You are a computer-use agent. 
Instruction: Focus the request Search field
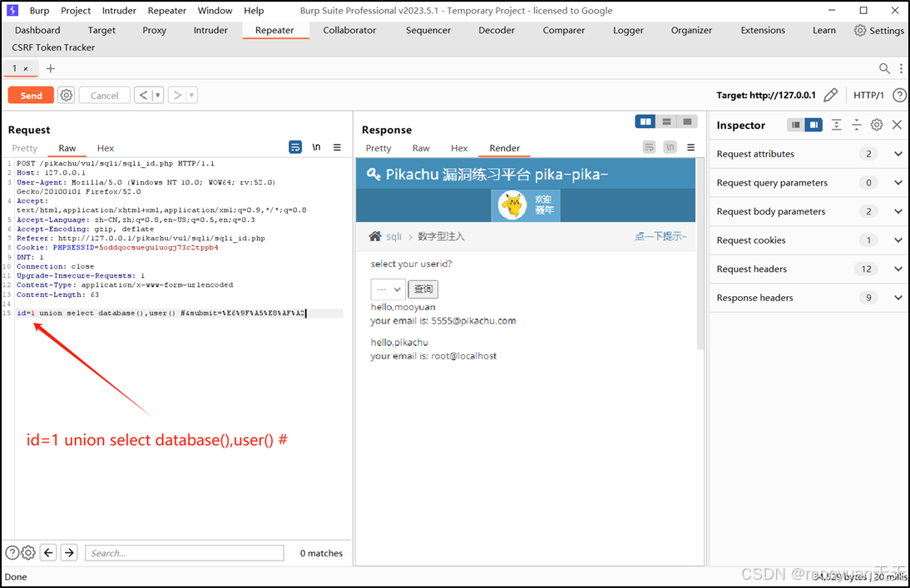point(185,553)
